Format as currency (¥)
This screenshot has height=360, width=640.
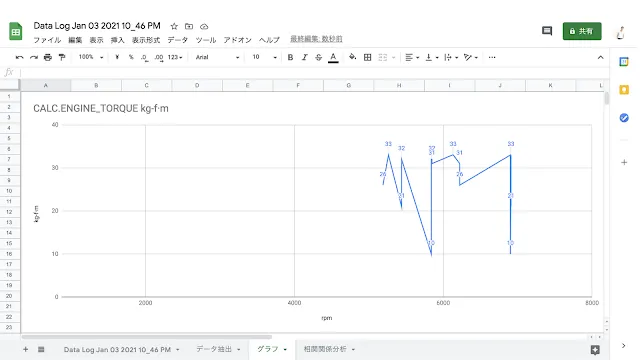(117, 58)
